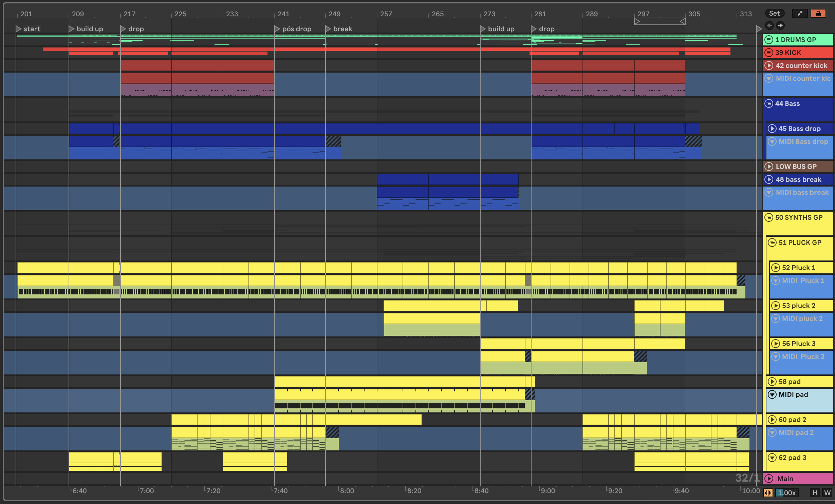Viewport: 835px width, 504px height.
Task: Fold the MIDI pad take lane
Action: (772, 394)
